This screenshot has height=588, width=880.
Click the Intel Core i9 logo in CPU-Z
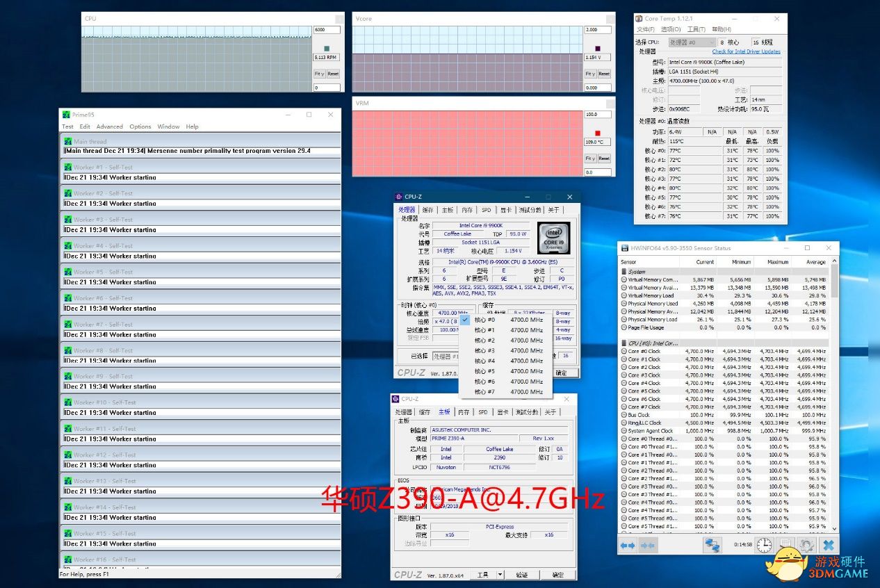point(553,238)
